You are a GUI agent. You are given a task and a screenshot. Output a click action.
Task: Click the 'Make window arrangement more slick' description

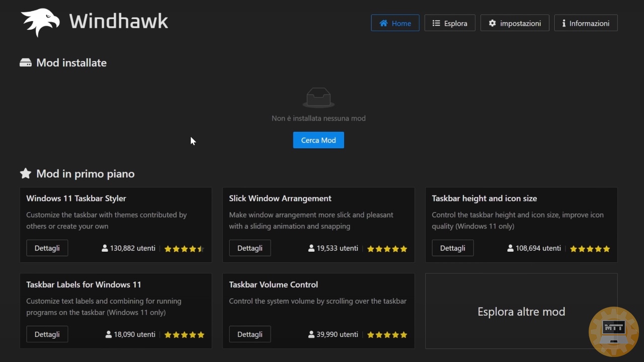click(x=311, y=221)
